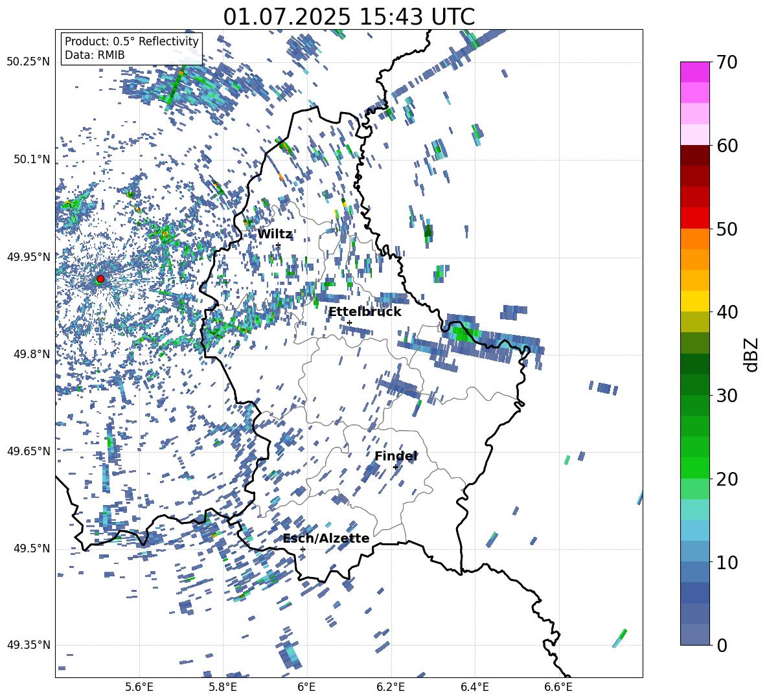Click the plot title 01.07.2025 15:43 UTC

point(349,17)
